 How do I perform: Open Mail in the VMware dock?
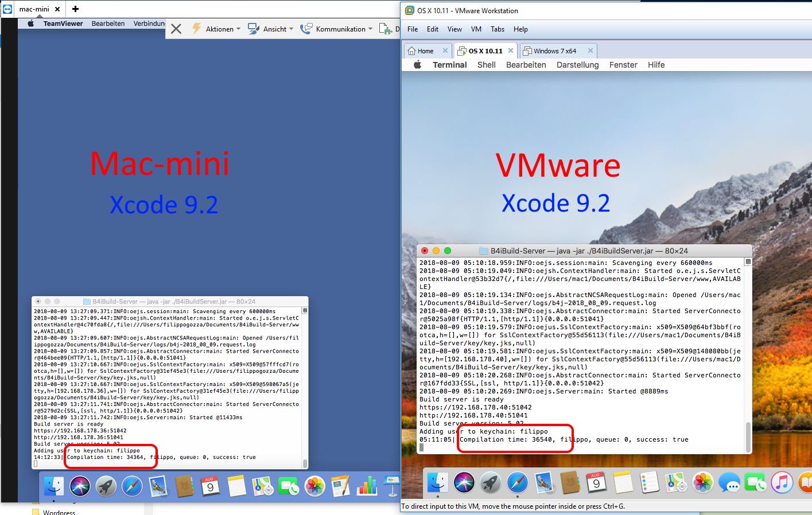pyautogui.click(x=543, y=482)
